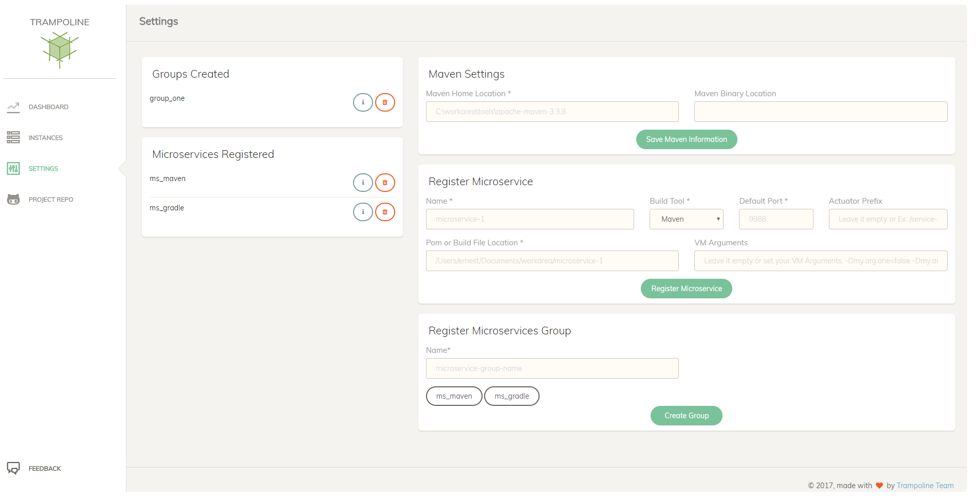The image size is (980, 500).
Task: Toggle ms_maven chip for group
Action: tap(454, 396)
